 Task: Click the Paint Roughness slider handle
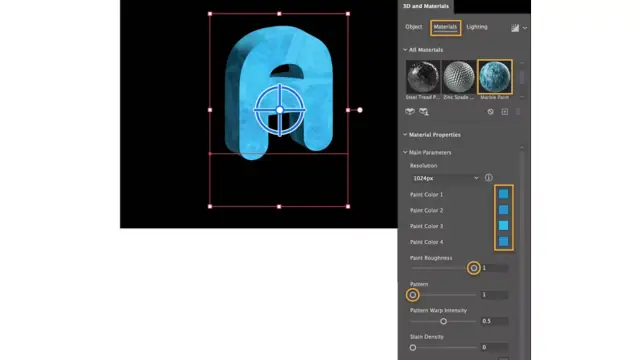coord(473,268)
